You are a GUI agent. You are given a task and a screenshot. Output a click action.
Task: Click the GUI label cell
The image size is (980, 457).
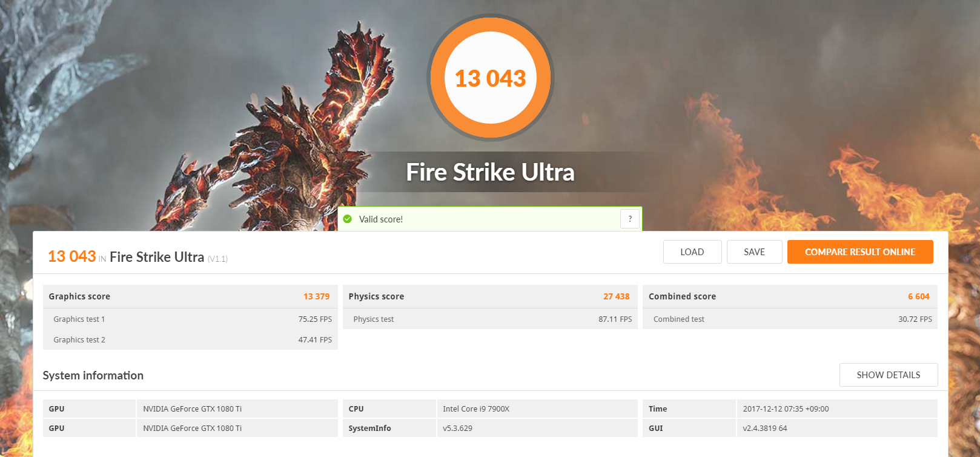pyautogui.click(x=689, y=428)
